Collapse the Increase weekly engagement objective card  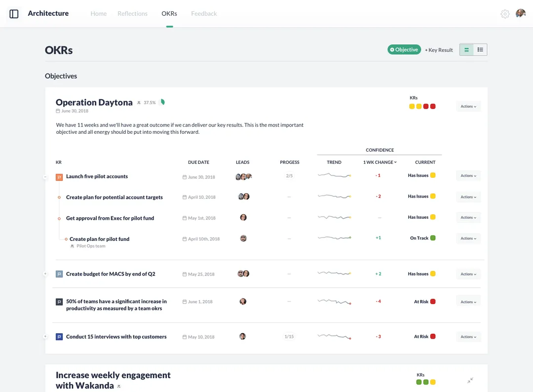[x=470, y=380]
